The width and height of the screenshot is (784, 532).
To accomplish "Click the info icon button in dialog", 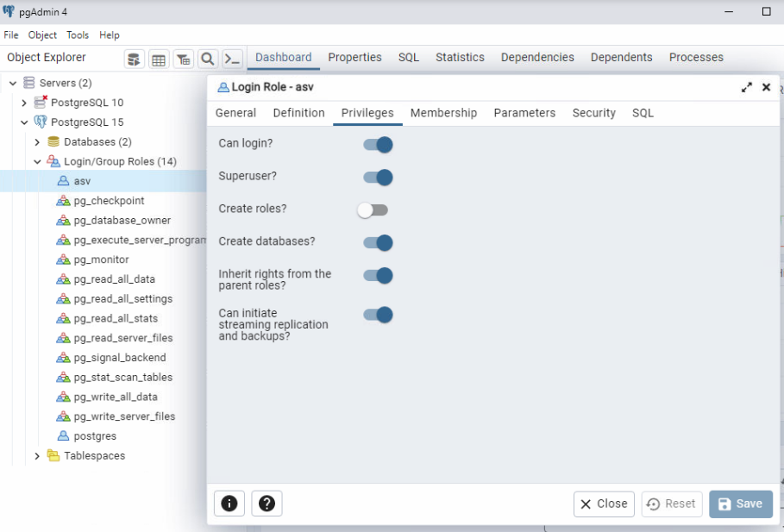I will tap(229, 504).
